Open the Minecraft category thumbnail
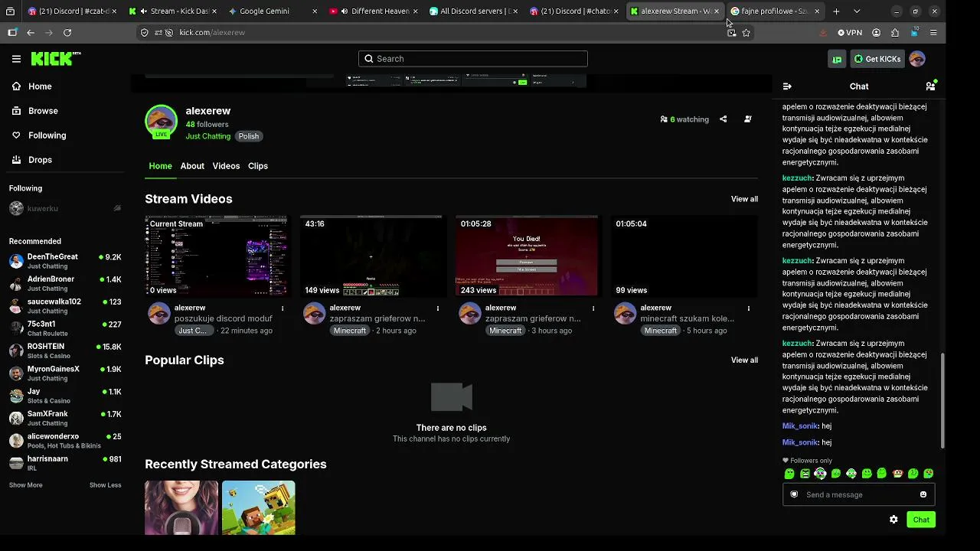Screen dimensions: 980x551 259,507
